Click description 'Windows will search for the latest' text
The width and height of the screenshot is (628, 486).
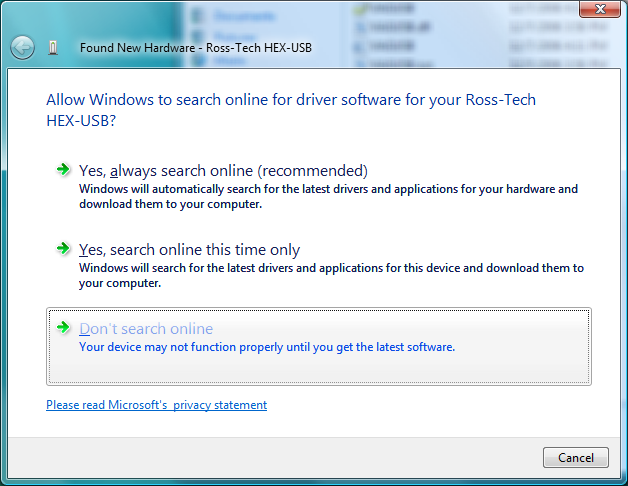coord(331,275)
